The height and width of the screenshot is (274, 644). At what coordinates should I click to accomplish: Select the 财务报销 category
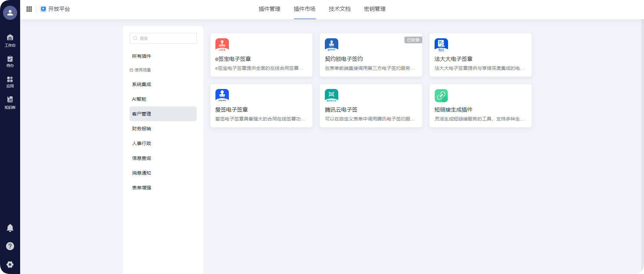point(141,129)
